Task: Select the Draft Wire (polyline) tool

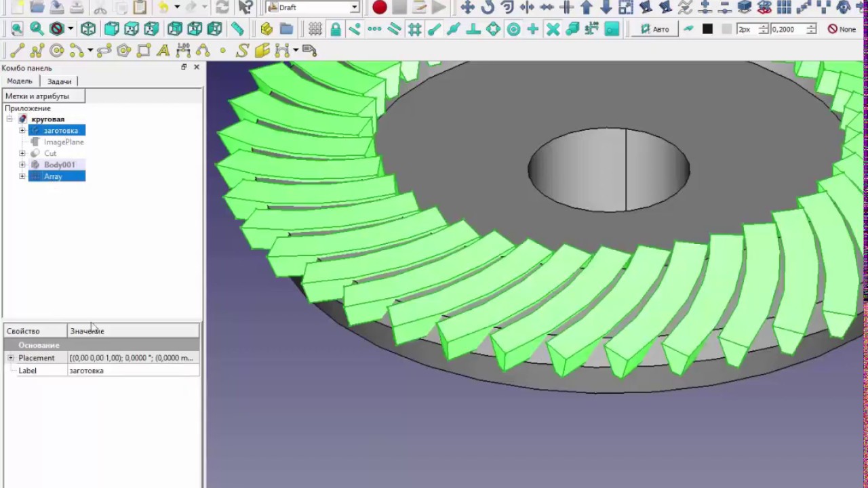Action: pyautogui.click(x=37, y=51)
